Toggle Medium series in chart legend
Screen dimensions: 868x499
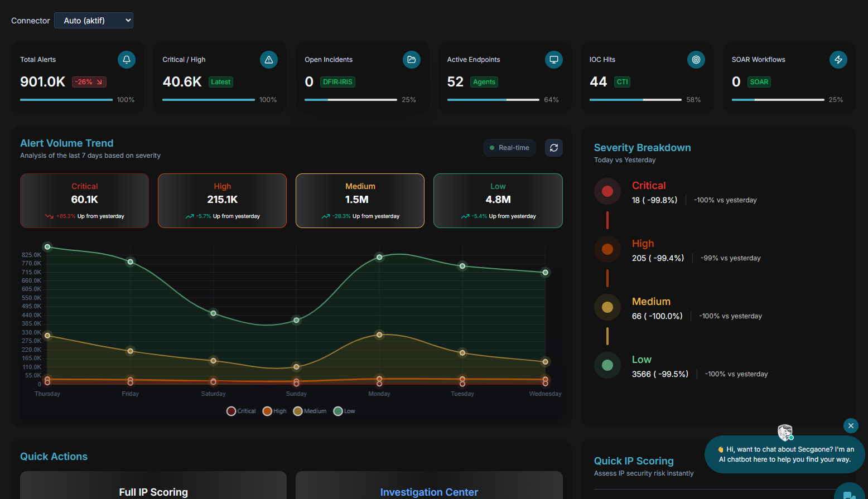point(310,411)
